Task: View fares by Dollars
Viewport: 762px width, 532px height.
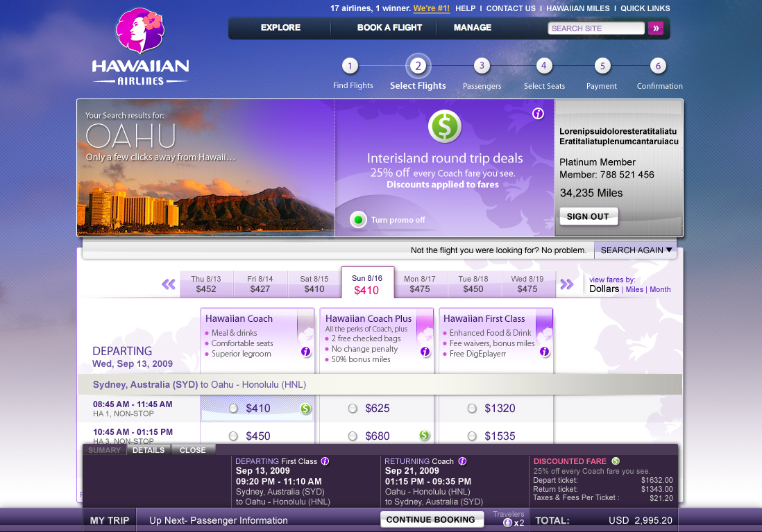Action: [x=604, y=289]
